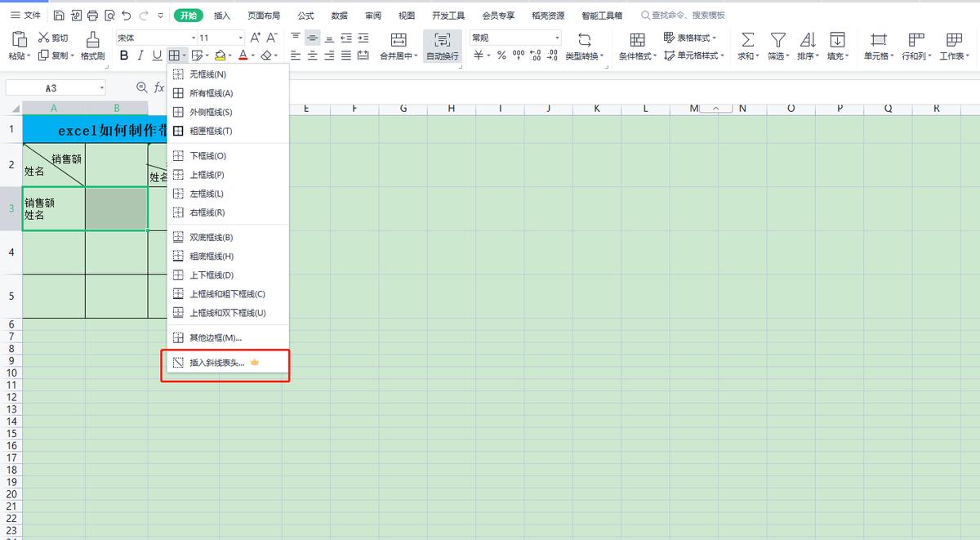
Task: Click the increase font size icon
Action: pyautogui.click(x=256, y=38)
